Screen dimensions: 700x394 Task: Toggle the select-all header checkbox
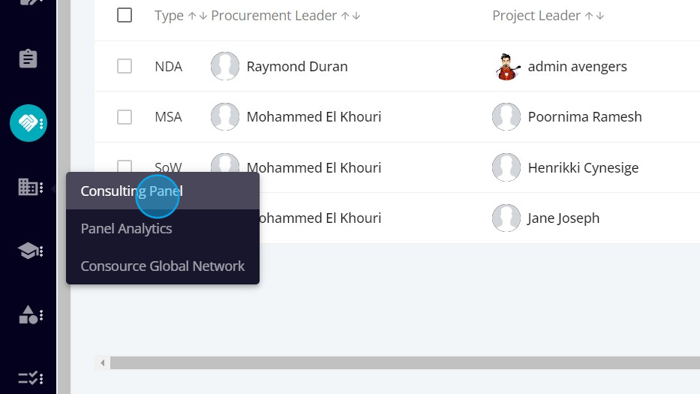click(125, 15)
